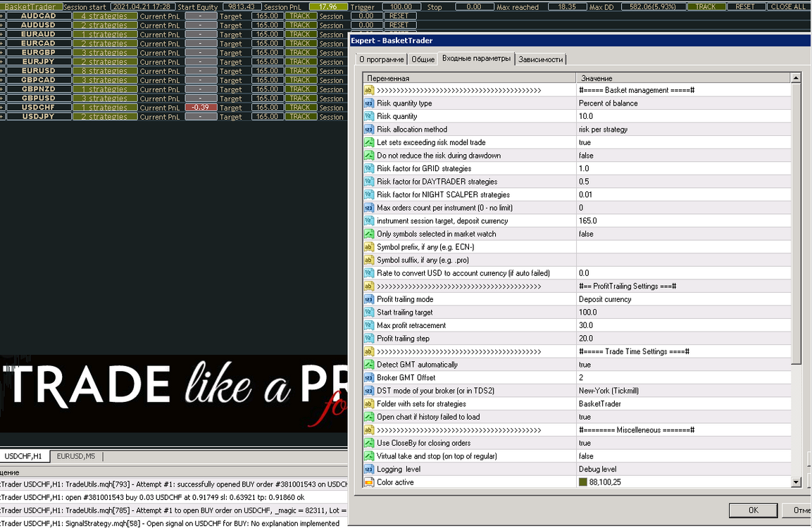
Task: Click the icon next to Profit trailing step
Action: (x=369, y=339)
